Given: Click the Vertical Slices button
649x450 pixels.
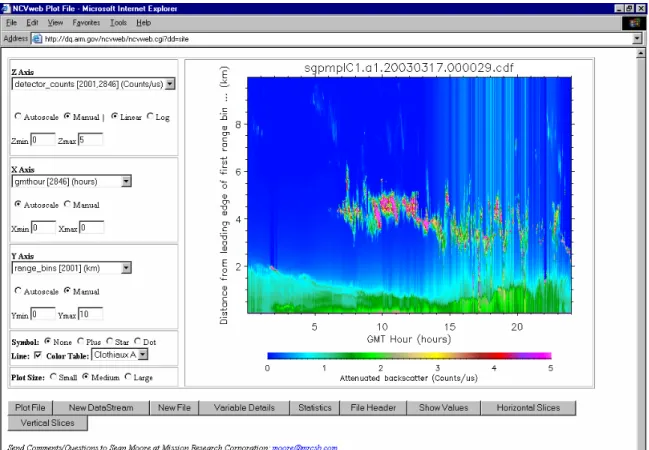Looking at the screenshot, I should click(x=48, y=423).
